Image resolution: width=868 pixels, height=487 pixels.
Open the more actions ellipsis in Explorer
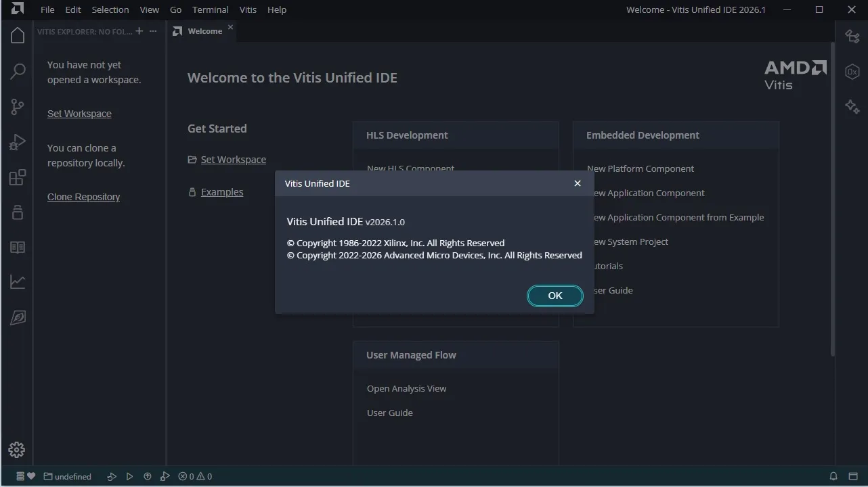tap(153, 31)
